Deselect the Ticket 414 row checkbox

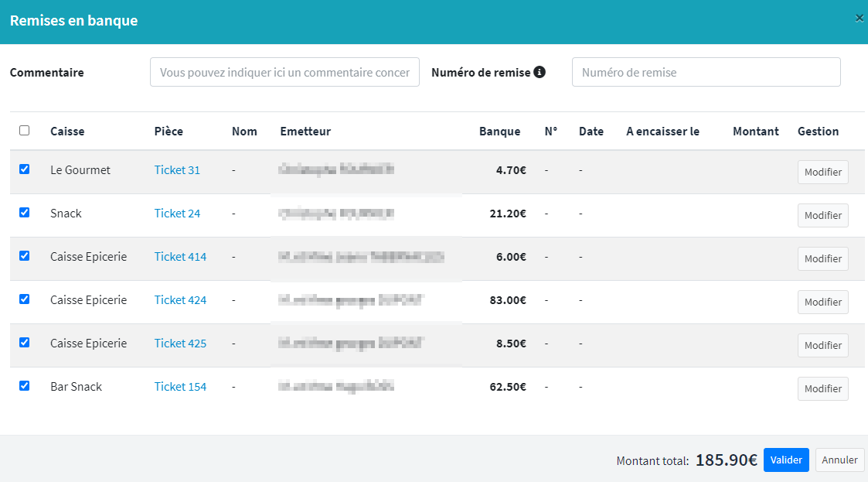click(x=24, y=255)
